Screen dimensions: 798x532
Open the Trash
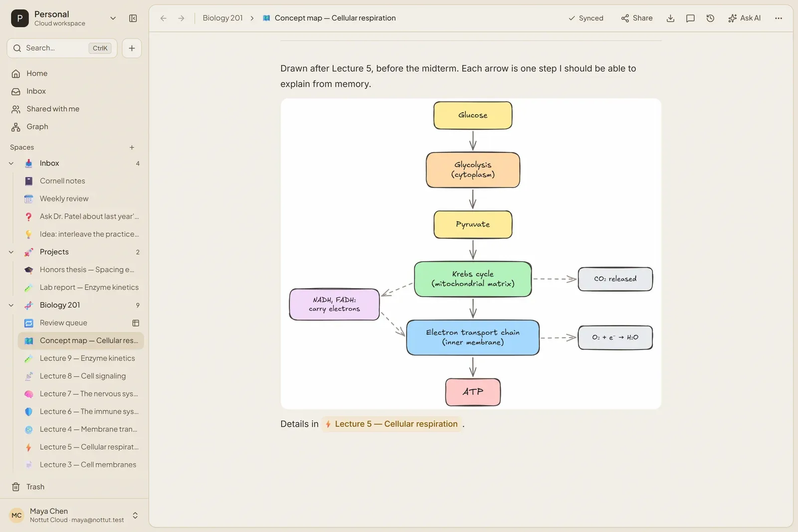75,487
